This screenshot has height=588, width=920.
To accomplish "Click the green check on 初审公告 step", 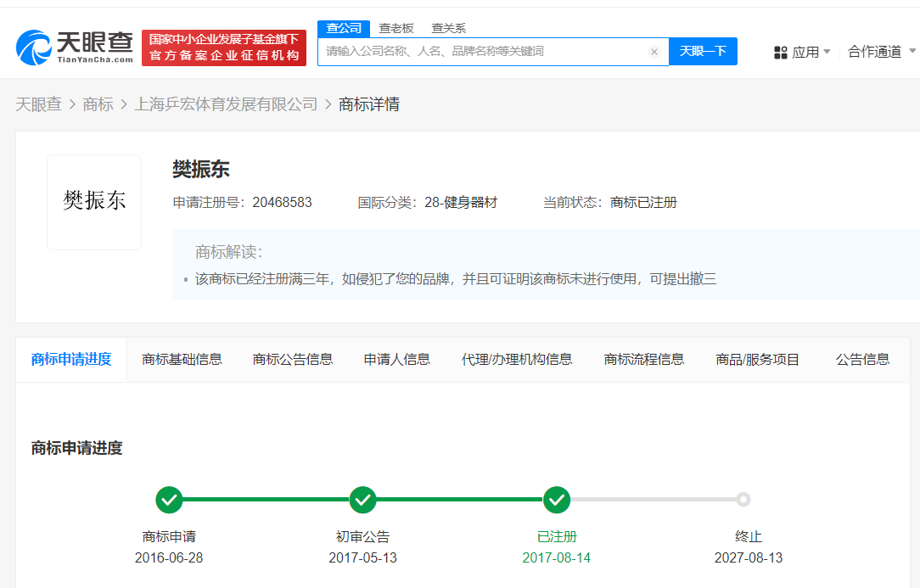I will (362, 500).
